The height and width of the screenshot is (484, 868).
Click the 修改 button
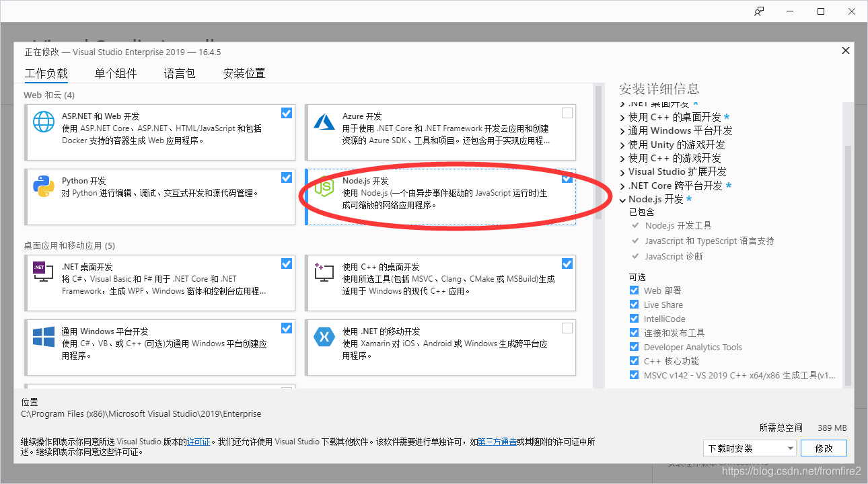[824, 448]
